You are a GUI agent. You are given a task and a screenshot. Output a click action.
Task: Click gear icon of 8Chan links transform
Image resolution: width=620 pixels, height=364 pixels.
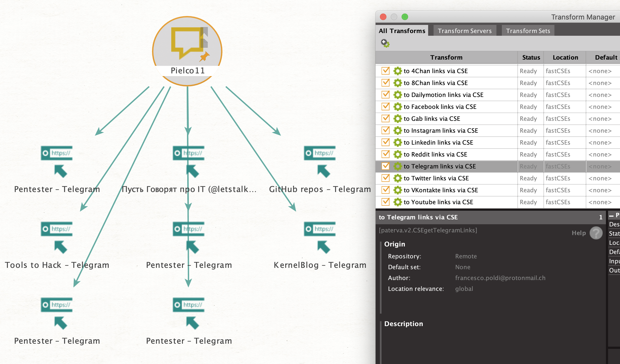[398, 83]
